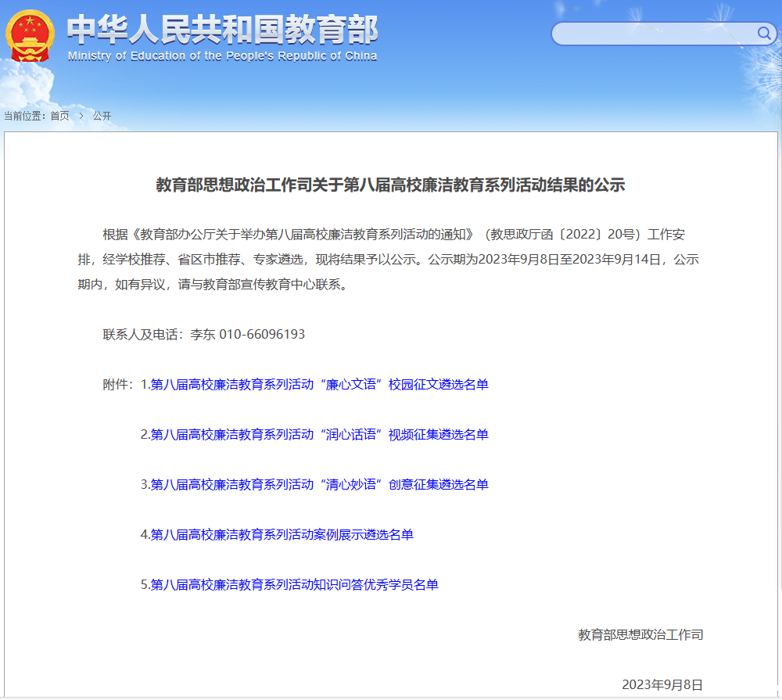Image resolution: width=782 pixels, height=700 pixels.
Task: Click the national emblem logo
Action: coord(30,35)
